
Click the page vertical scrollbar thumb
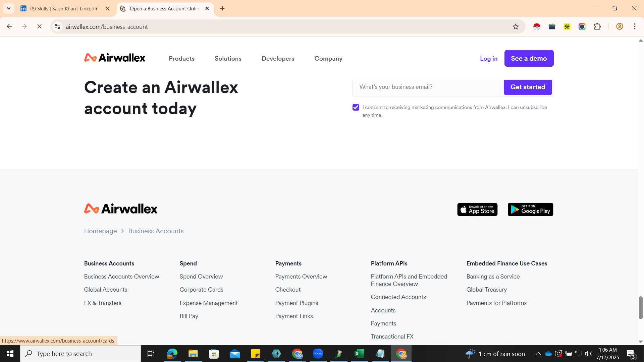(x=641, y=307)
